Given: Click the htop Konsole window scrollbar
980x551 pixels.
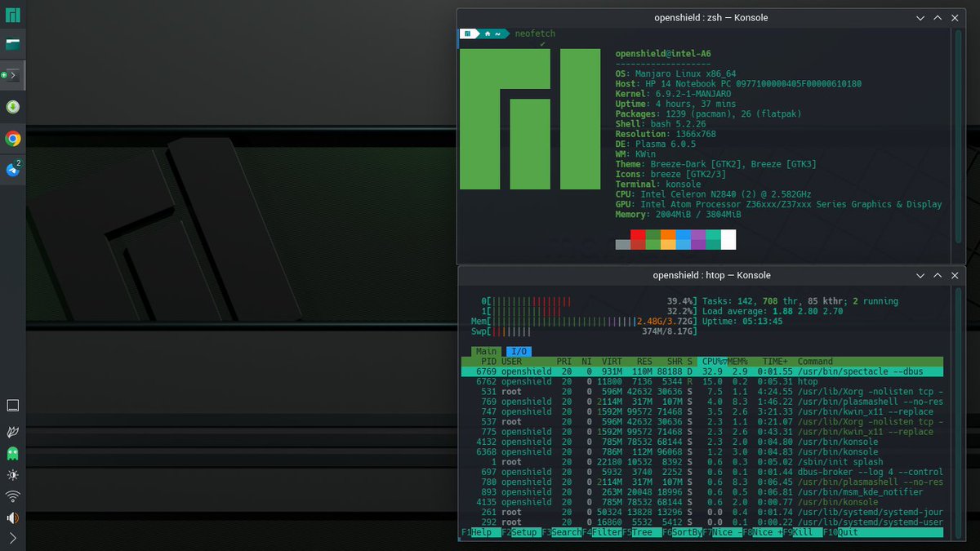Looking at the screenshot, I should (959, 412).
